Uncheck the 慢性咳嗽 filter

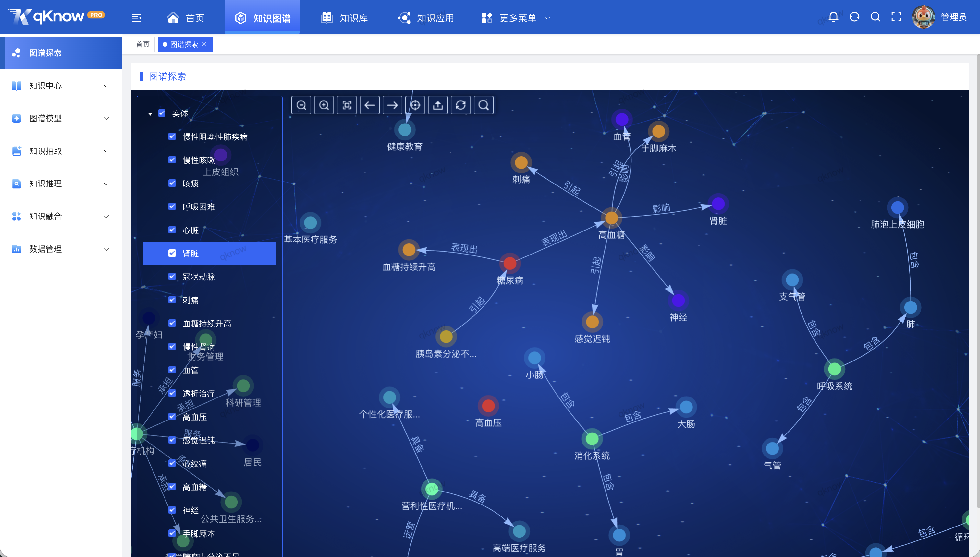pos(172,160)
